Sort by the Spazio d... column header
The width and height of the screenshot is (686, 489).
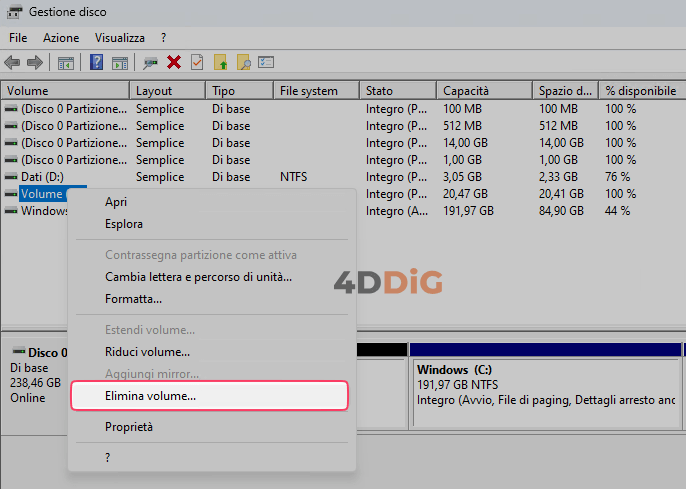pos(566,91)
